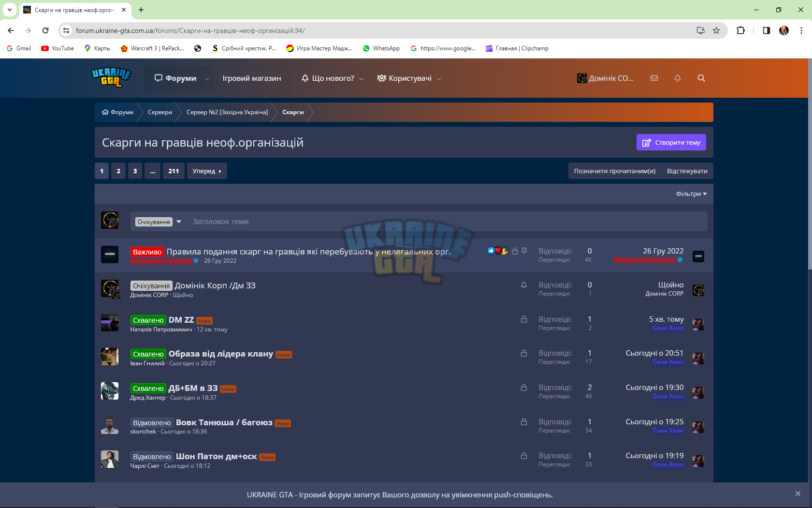Open the Домінік CO... account menu

[605, 78]
